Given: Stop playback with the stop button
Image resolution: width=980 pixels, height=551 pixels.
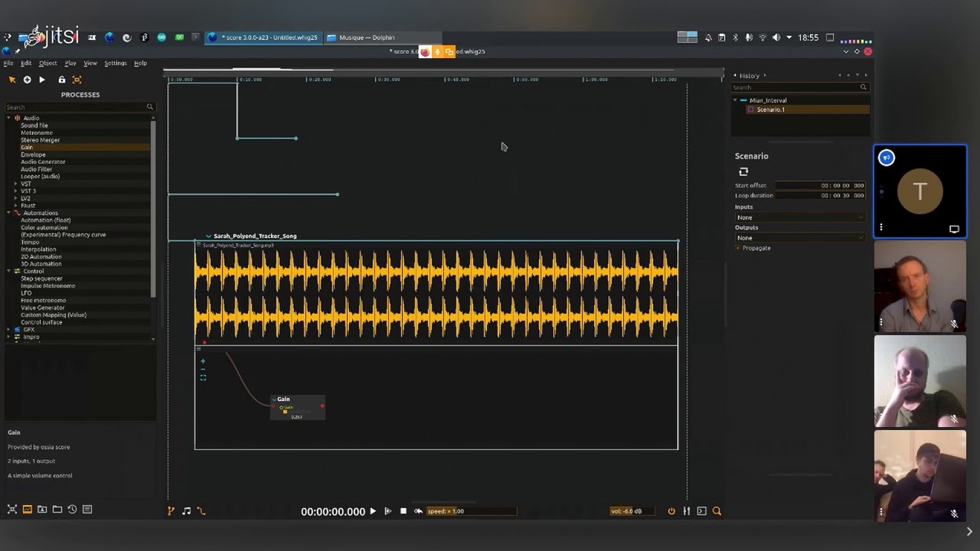Looking at the screenshot, I should pyautogui.click(x=403, y=511).
